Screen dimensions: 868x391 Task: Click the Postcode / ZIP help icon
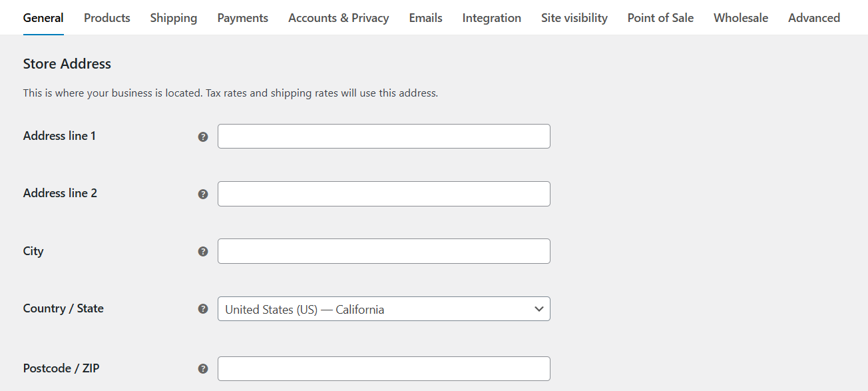[202, 368]
